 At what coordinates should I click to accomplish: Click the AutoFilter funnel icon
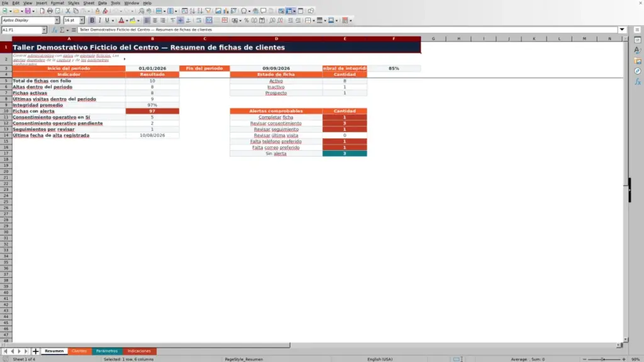[208, 11]
